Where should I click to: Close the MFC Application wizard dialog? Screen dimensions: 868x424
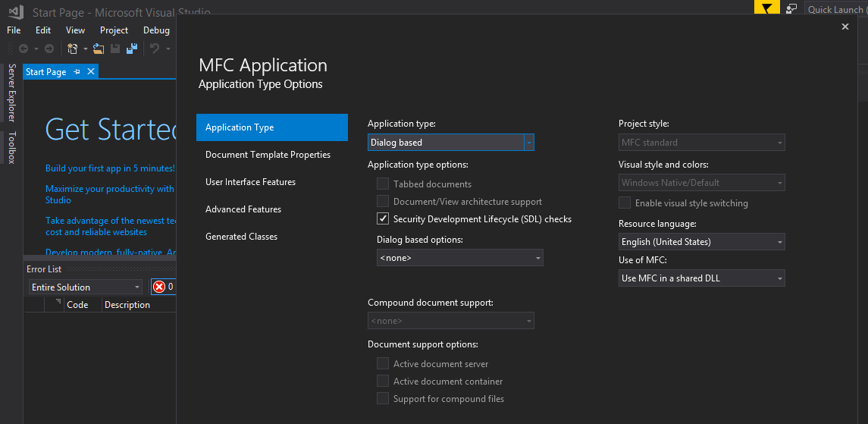(844, 27)
